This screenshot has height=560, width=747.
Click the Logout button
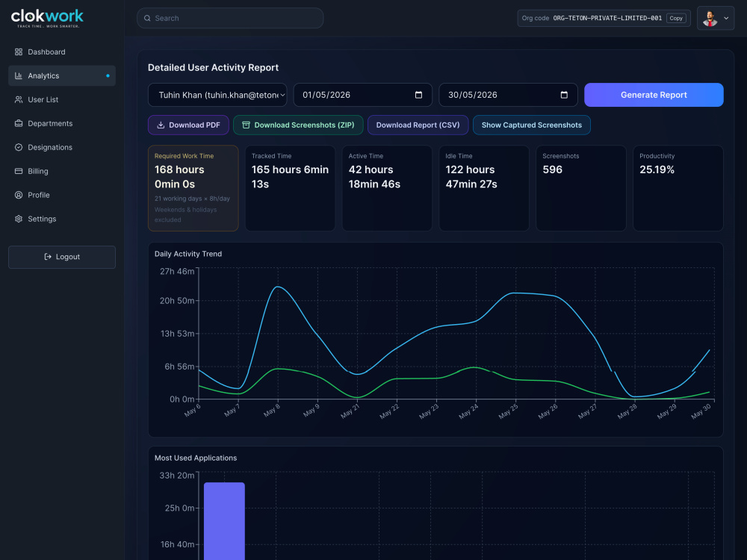click(62, 257)
